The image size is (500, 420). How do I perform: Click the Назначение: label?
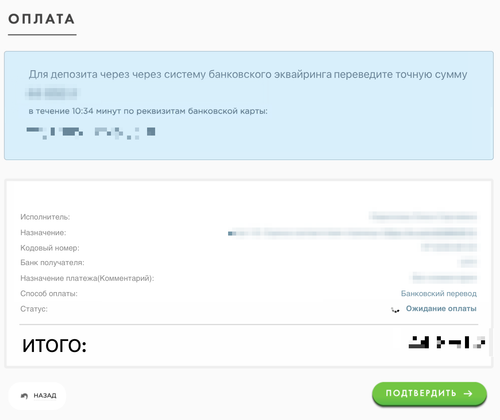click(x=43, y=233)
